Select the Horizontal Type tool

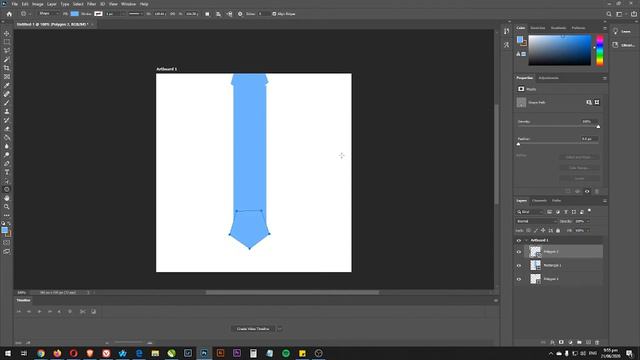click(7, 172)
